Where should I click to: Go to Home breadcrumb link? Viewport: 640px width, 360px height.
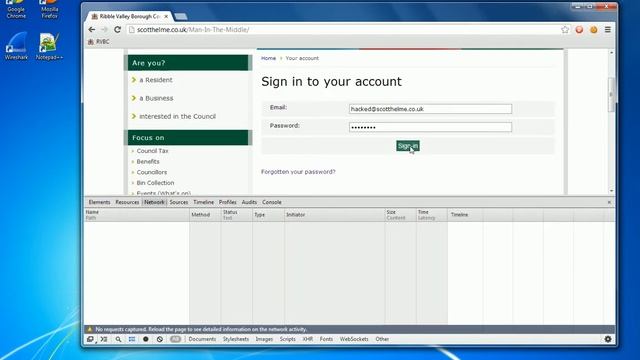pos(269,58)
